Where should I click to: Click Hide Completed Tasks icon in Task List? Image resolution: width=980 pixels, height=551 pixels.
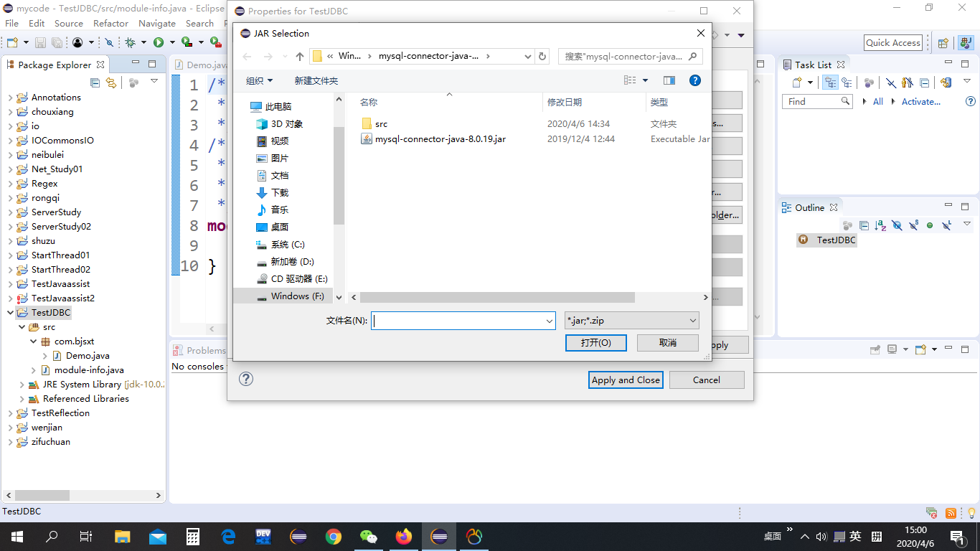[x=890, y=83]
